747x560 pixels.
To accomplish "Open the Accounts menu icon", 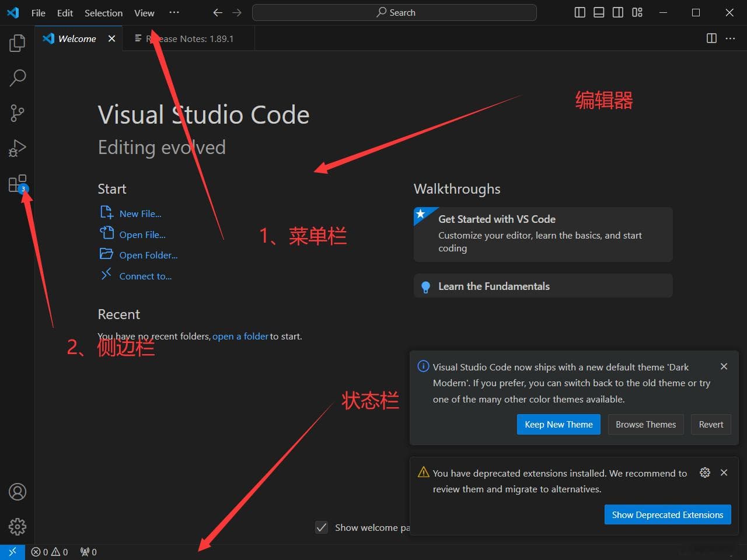I will coord(18,492).
